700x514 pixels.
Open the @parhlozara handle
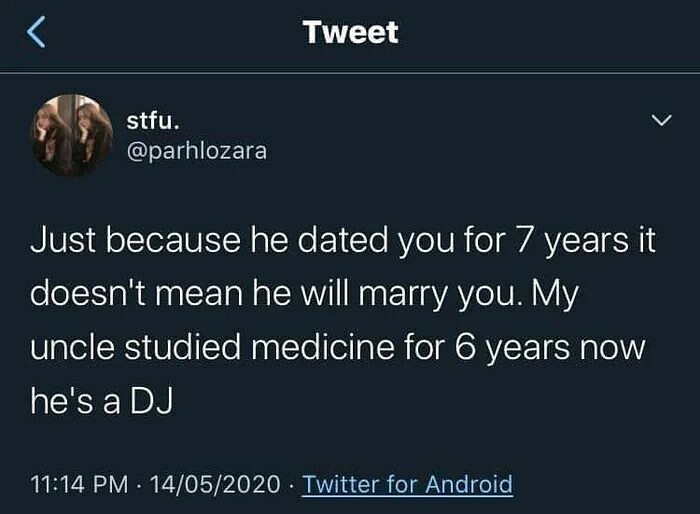coord(197,152)
